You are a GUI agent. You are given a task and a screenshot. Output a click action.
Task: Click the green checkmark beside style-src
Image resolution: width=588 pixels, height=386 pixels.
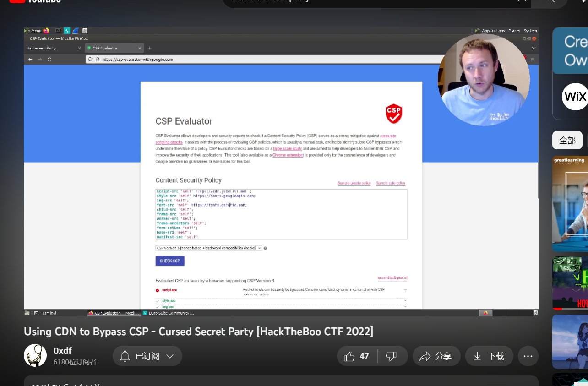158,301
